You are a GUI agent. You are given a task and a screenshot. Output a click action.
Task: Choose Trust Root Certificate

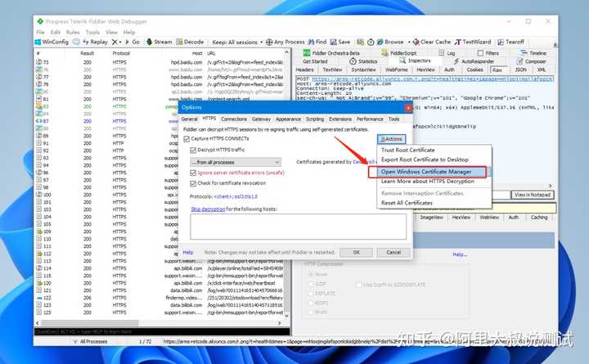408,150
